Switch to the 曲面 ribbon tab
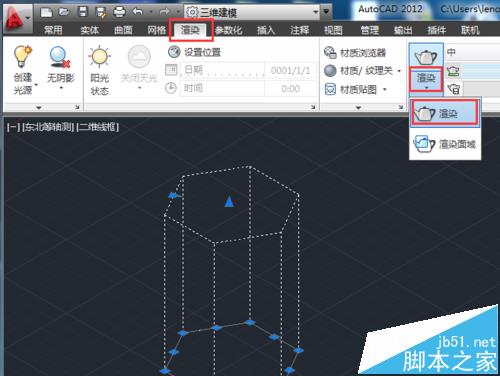Viewport: 500px width, 376px height. tap(123, 30)
